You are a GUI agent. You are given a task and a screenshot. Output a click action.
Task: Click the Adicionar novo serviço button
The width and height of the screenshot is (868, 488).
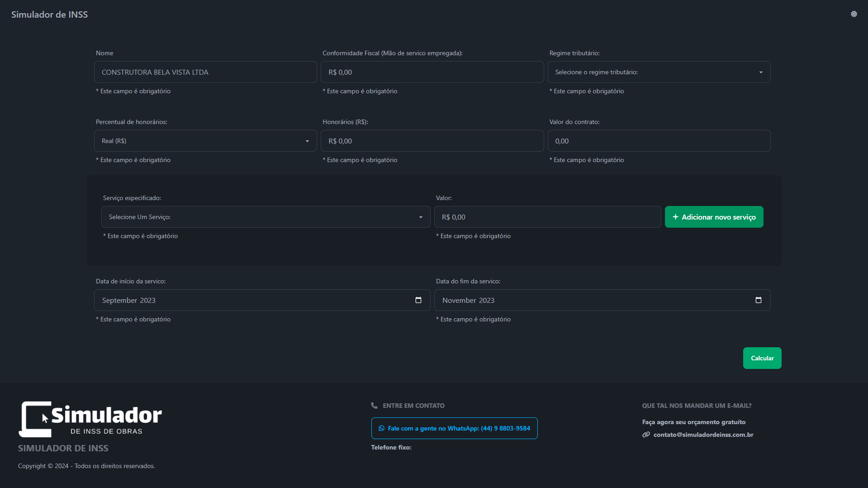click(x=714, y=217)
